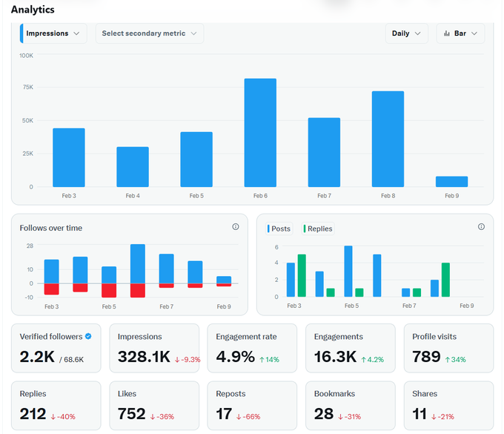Toggle the Replies series in the legend

(318, 228)
